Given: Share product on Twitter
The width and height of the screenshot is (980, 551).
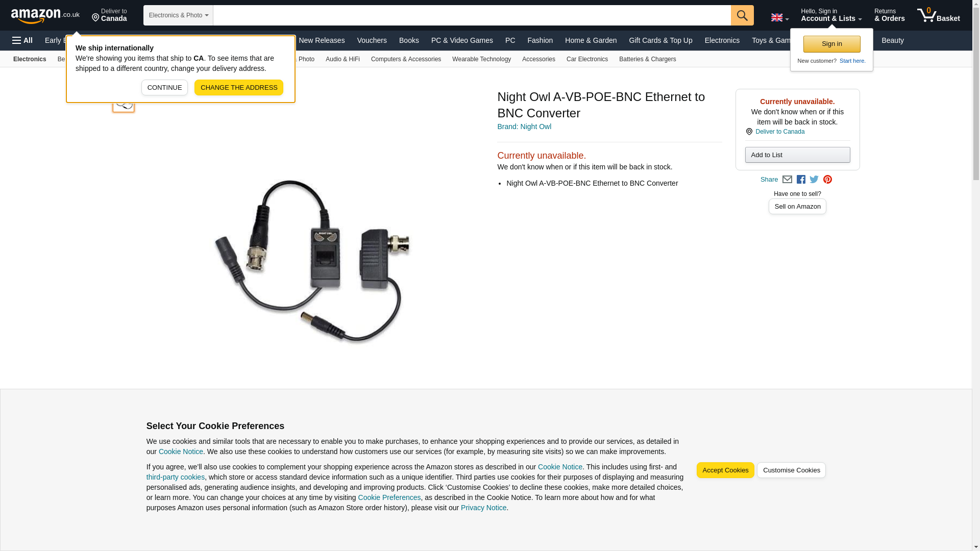Looking at the screenshot, I should point(814,180).
